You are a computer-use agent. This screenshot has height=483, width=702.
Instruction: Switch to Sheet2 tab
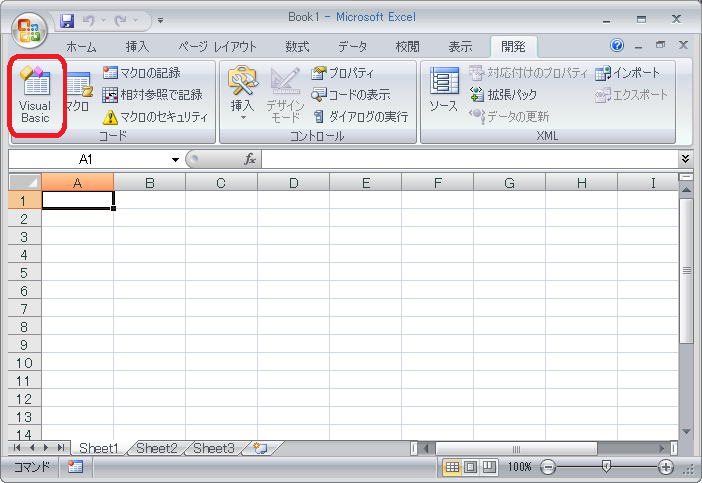click(157, 448)
